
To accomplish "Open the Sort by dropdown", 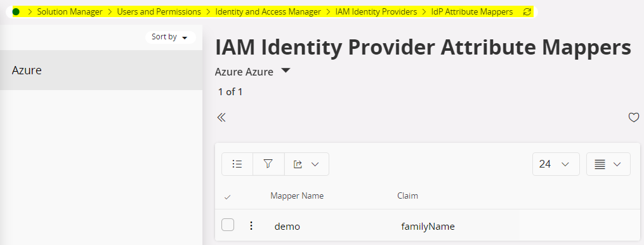I will [x=170, y=37].
